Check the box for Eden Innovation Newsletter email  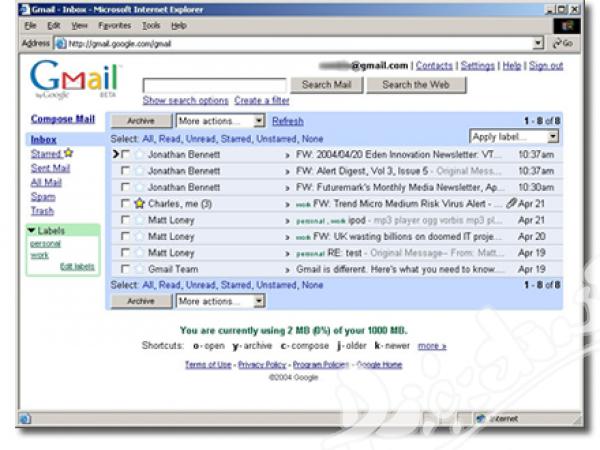click(x=125, y=154)
